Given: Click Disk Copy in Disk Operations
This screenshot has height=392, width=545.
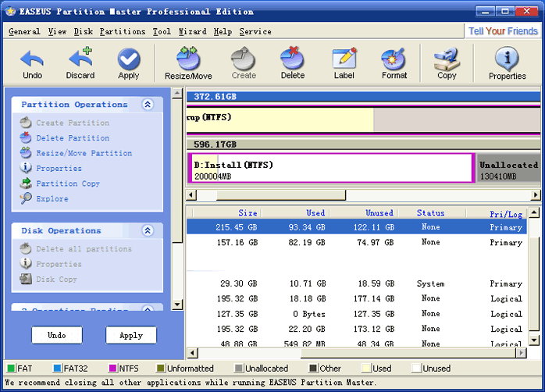Looking at the screenshot, I should [57, 280].
